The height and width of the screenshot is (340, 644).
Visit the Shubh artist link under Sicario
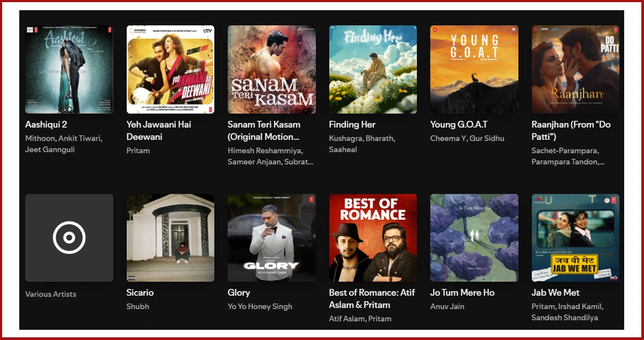point(138,306)
